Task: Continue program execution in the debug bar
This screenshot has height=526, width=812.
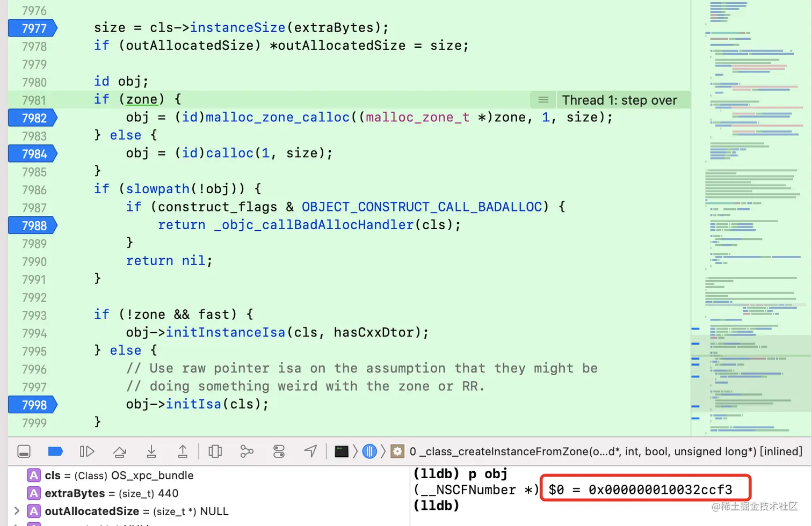Action: (87, 451)
